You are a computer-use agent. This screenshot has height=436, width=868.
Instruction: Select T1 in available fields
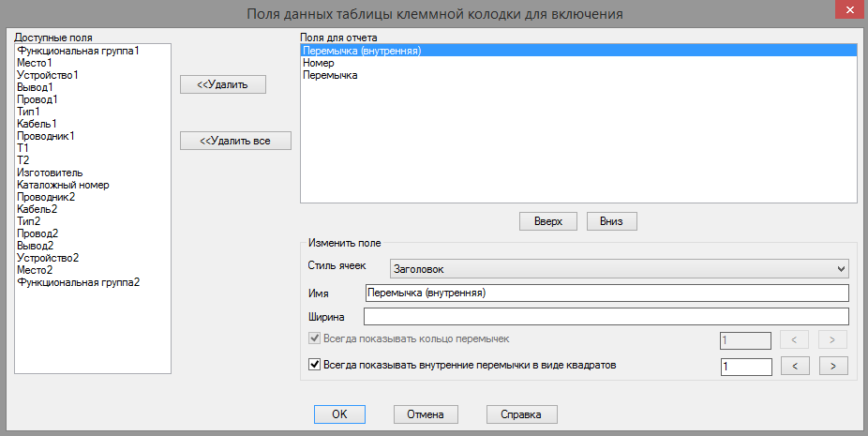point(93,148)
